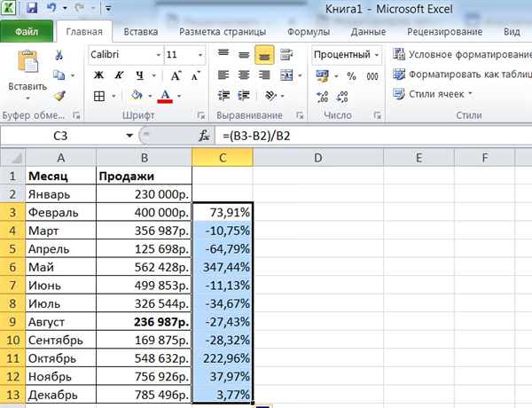Customize the Quick Access Toolbar dropdown
The width and height of the screenshot is (532, 408).
coord(108,8)
